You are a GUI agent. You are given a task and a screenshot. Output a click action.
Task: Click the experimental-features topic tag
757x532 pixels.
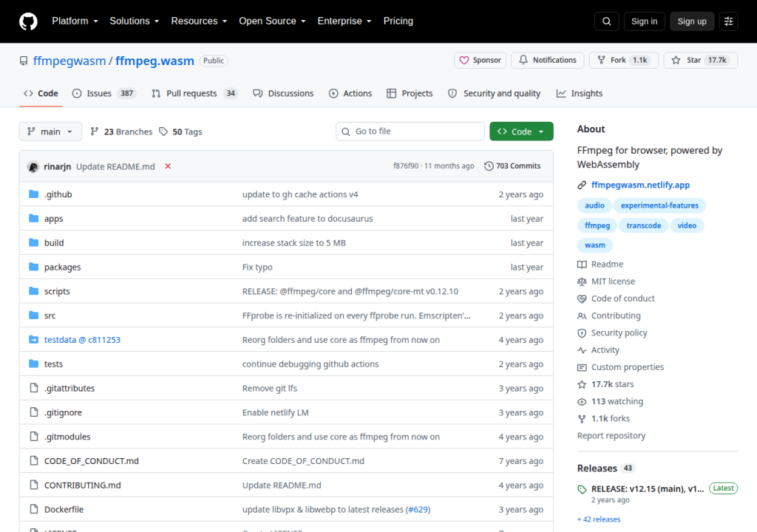pyautogui.click(x=659, y=205)
